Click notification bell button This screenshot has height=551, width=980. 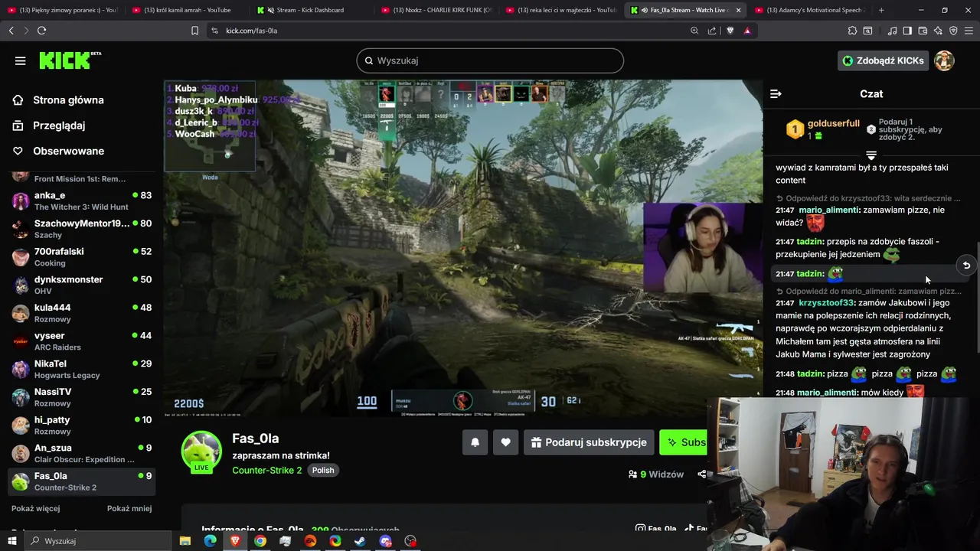click(475, 442)
